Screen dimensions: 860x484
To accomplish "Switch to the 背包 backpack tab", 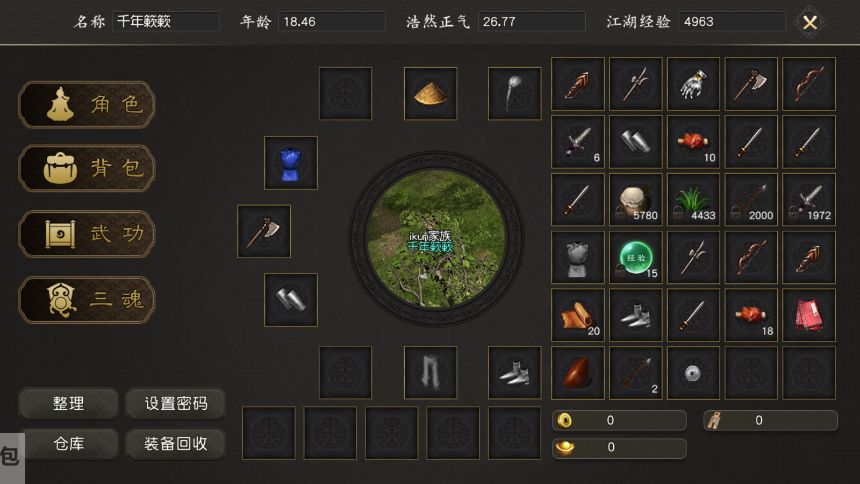I will (87, 168).
